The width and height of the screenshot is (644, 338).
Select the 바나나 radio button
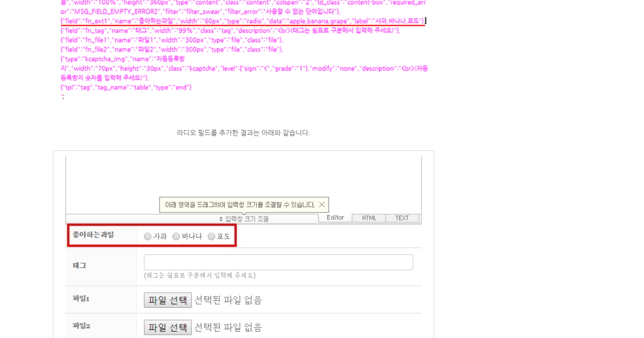[x=176, y=236]
